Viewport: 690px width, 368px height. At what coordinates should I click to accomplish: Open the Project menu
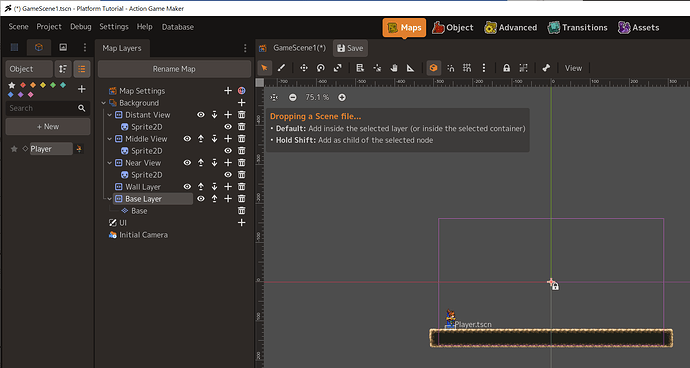[x=49, y=26]
